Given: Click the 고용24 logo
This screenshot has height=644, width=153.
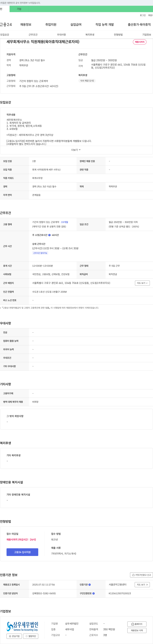Looking at the screenshot, I should click(x=6, y=25).
